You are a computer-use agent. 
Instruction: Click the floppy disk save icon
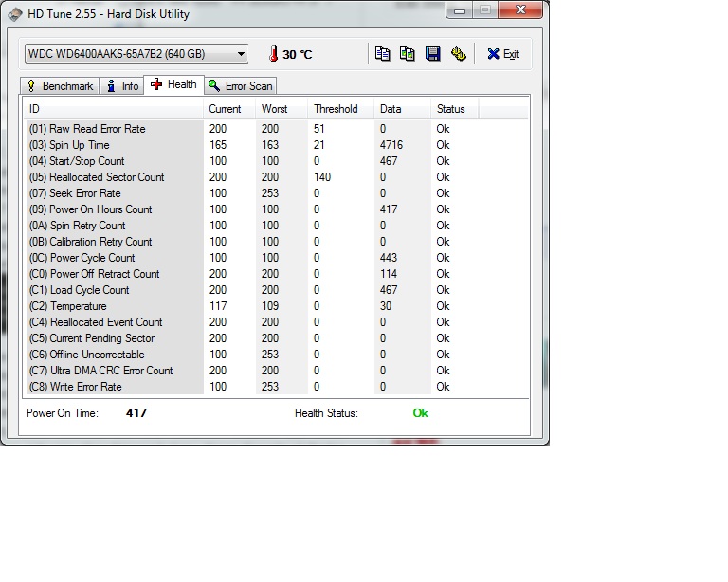pos(433,54)
